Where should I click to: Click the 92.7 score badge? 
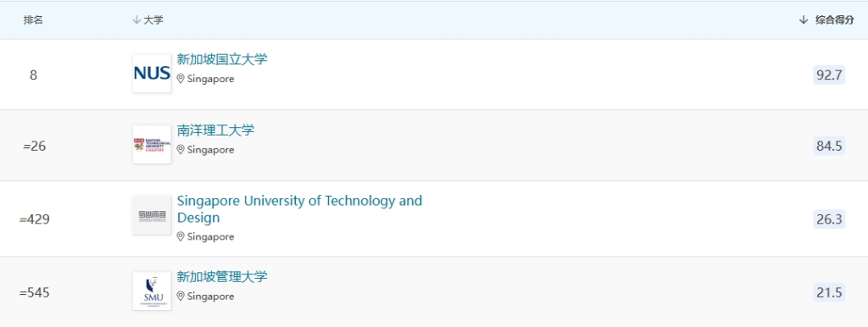pos(829,75)
